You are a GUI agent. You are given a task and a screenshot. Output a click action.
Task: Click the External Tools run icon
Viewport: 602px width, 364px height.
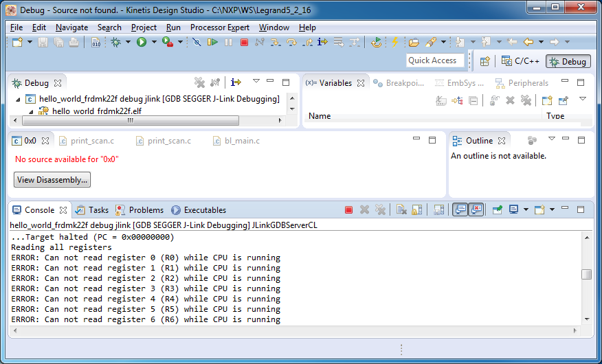168,42
